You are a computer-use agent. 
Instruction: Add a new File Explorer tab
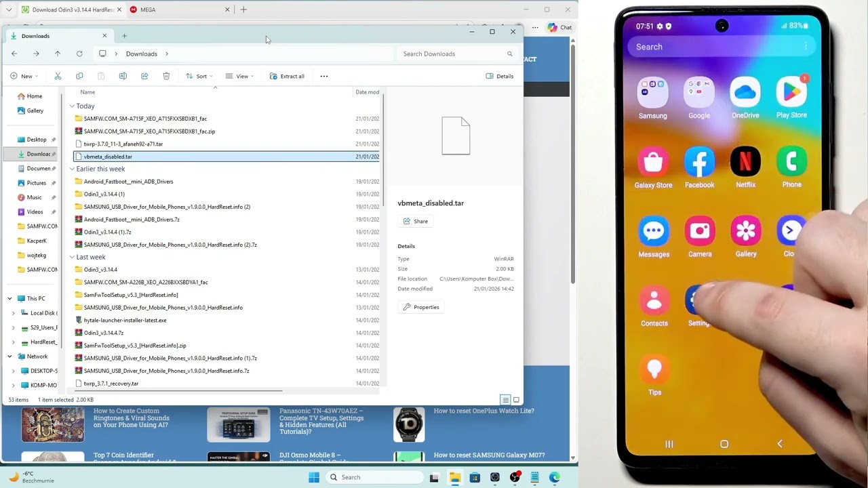click(x=124, y=36)
